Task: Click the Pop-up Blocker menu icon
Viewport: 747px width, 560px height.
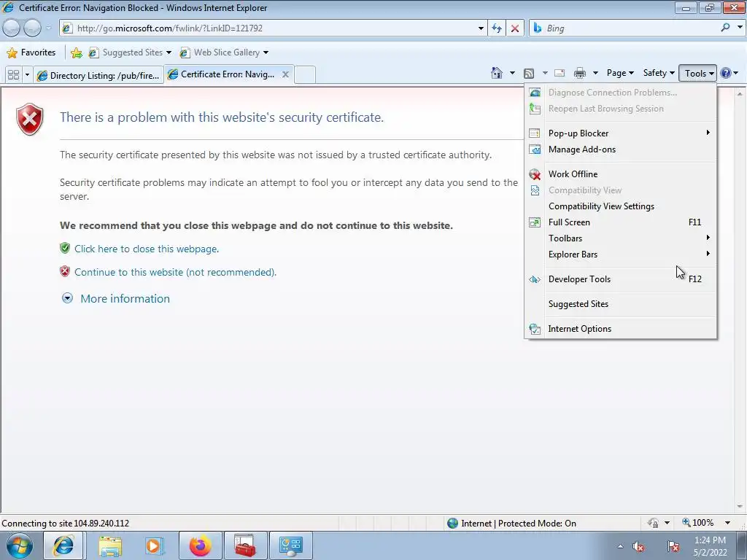Action: tap(535, 133)
